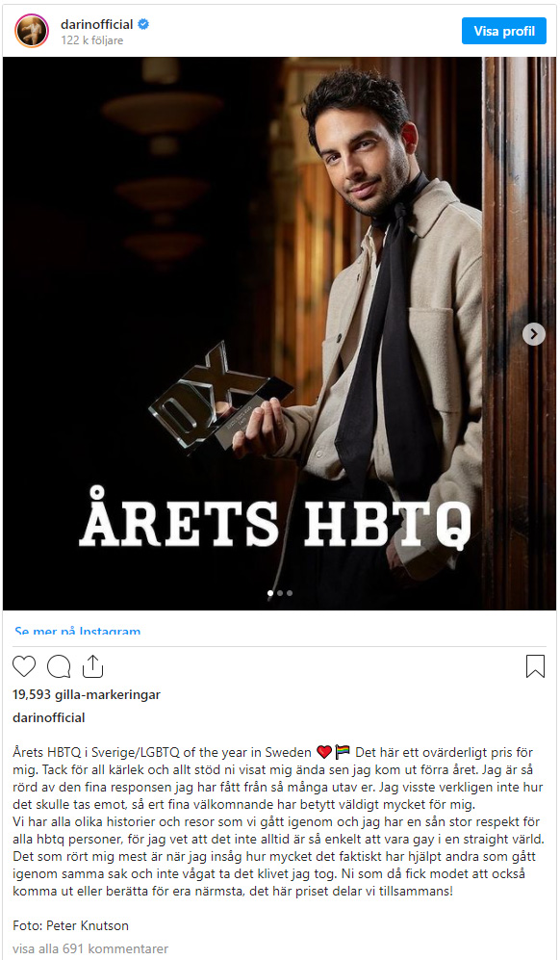
Task: Select the first carousel dot
Action: (x=270, y=592)
